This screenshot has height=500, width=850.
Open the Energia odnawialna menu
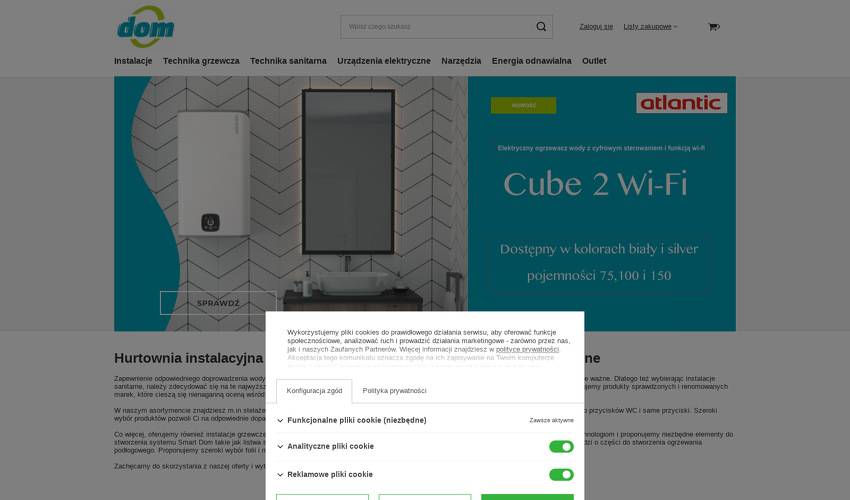point(531,61)
